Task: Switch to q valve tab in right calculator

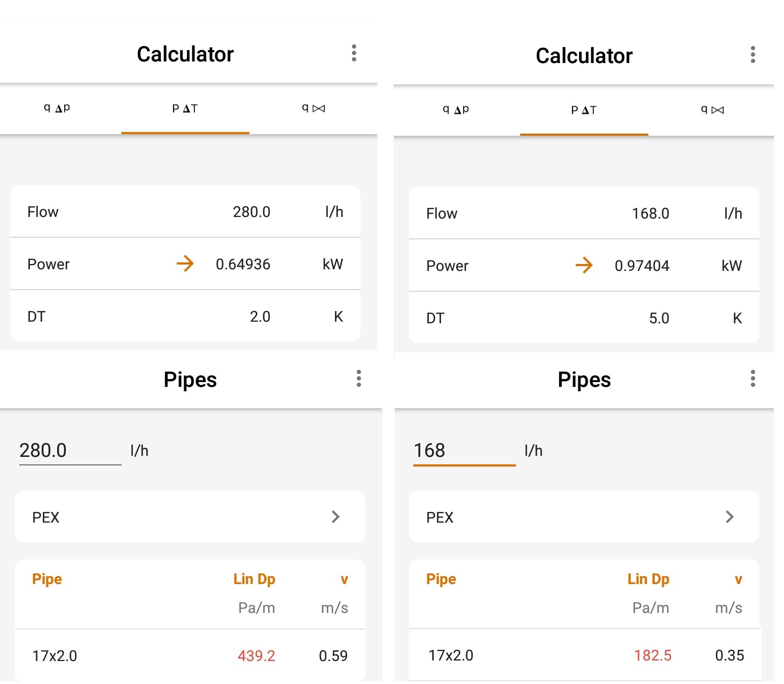Action: [712, 110]
